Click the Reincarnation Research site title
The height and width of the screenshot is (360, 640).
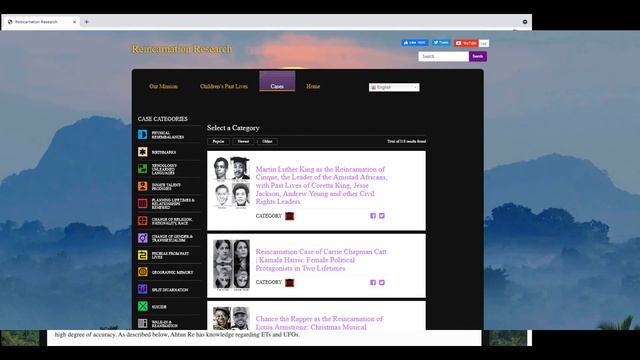[182, 49]
